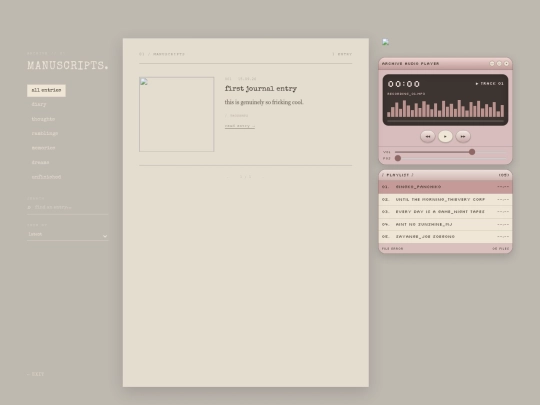The height and width of the screenshot is (405, 540).
Task: Switch to the 'diary' category
Action: (x=39, y=104)
